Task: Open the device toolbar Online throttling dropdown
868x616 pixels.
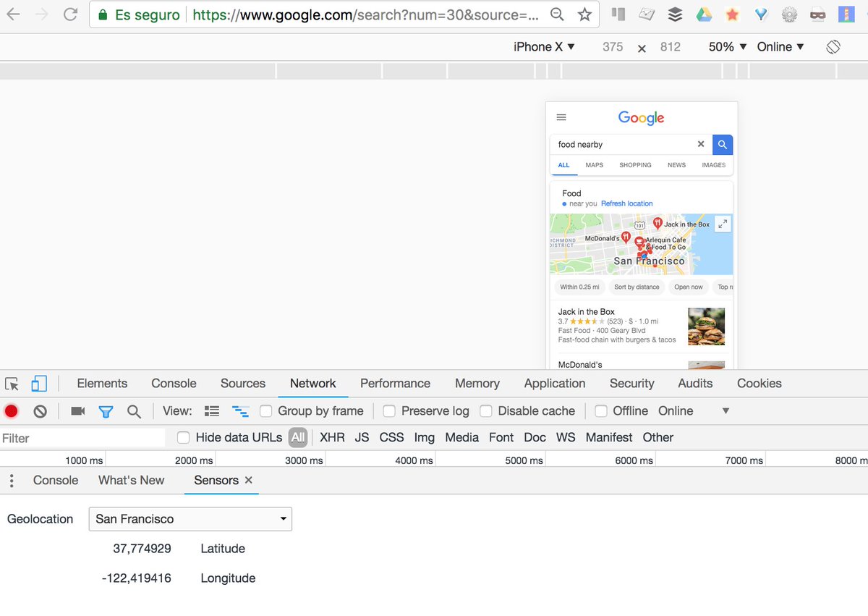Action: click(780, 46)
